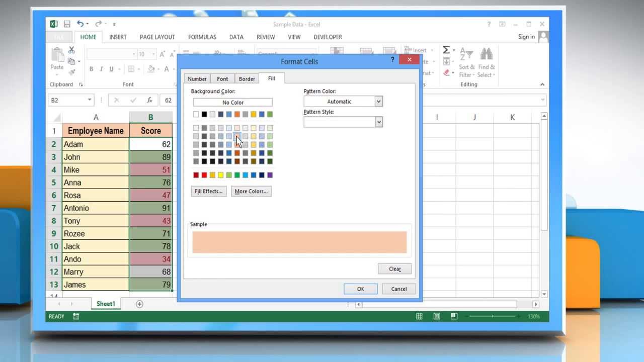Image resolution: width=644 pixels, height=362 pixels.
Task: Open the font size dropdown
Action: pos(154,54)
